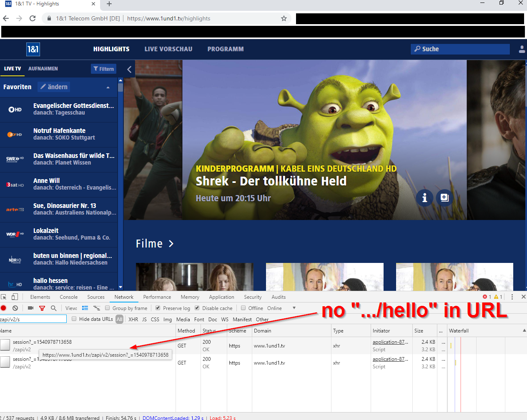Viewport: 527px width, 420px height.
Task: Select the arte HD channel logo
Action: click(15, 210)
